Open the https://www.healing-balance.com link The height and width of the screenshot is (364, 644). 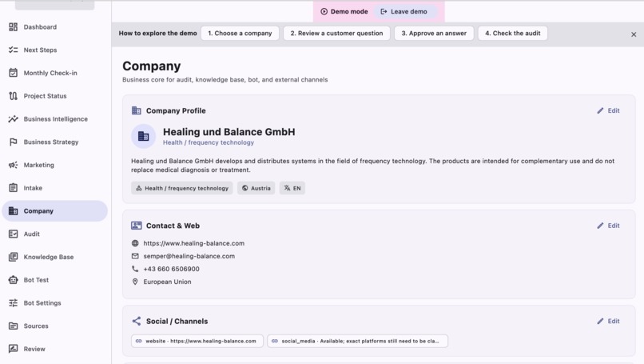(194, 243)
